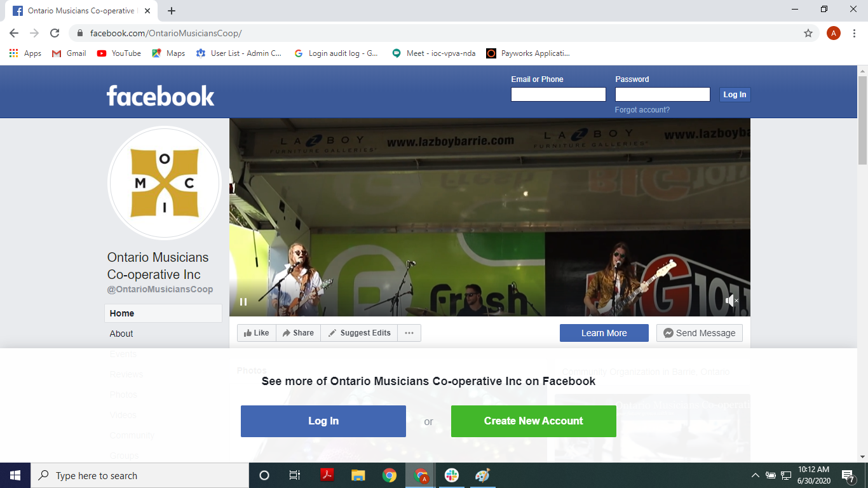
Task: Open the three-dot more options menu
Action: (x=409, y=333)
